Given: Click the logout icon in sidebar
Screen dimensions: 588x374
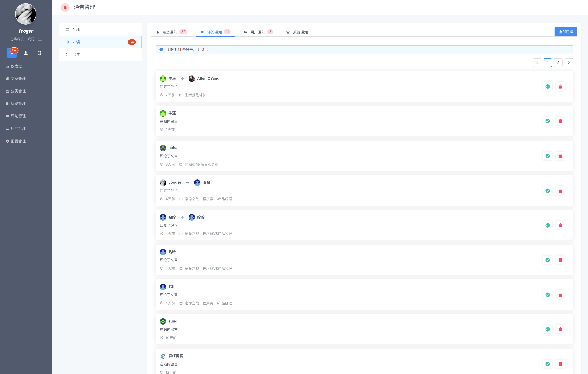Looking at the screenshot, I should (x=39, y=53).
